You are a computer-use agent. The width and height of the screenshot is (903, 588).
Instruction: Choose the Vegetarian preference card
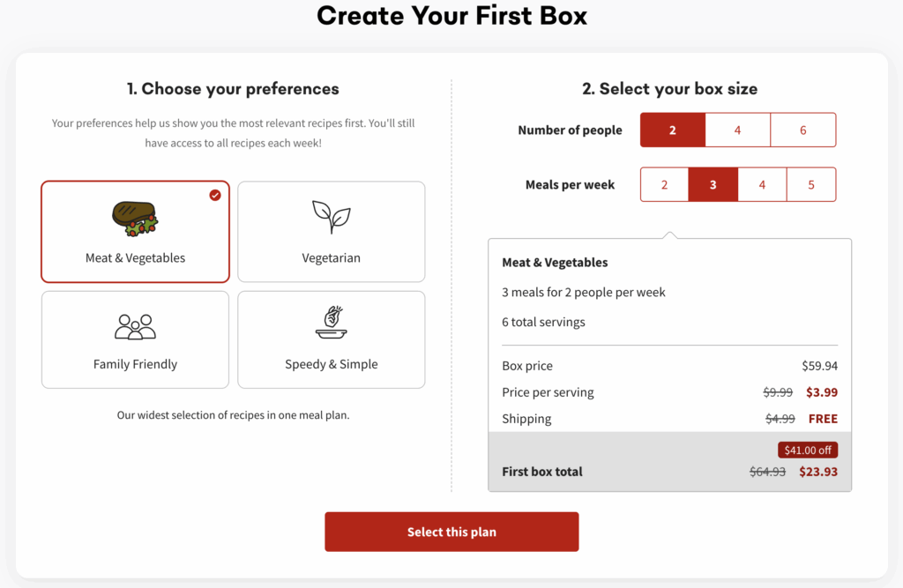click(332, 232)
